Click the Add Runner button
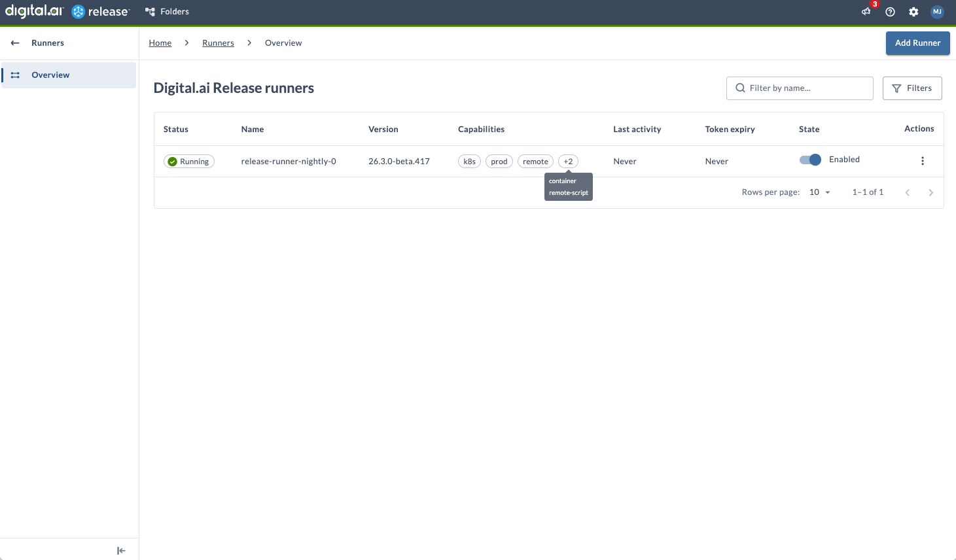The width and height of the screenshot is (956, 560). (917, 43)
